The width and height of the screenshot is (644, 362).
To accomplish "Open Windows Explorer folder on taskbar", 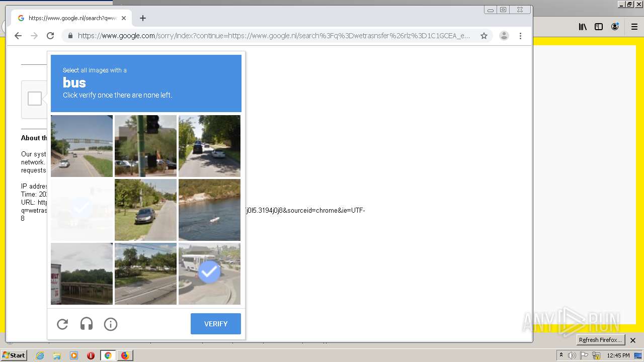I will click(x=57, y=355).
